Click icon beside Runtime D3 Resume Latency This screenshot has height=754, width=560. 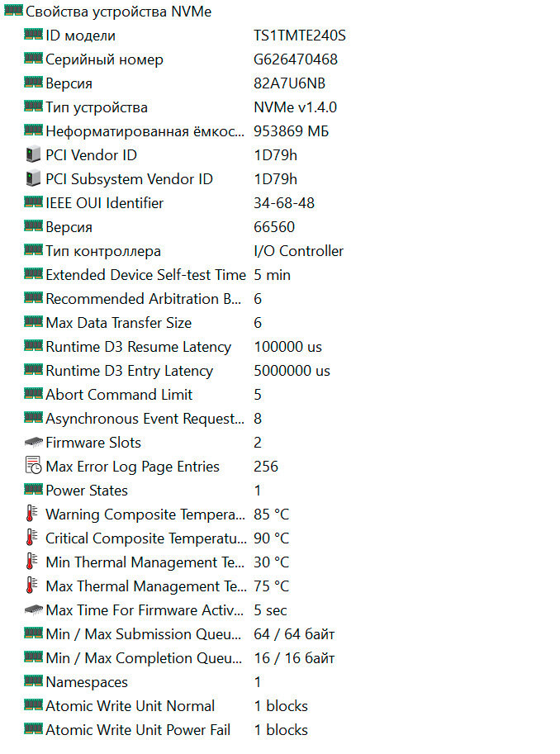tap(33, 346)
